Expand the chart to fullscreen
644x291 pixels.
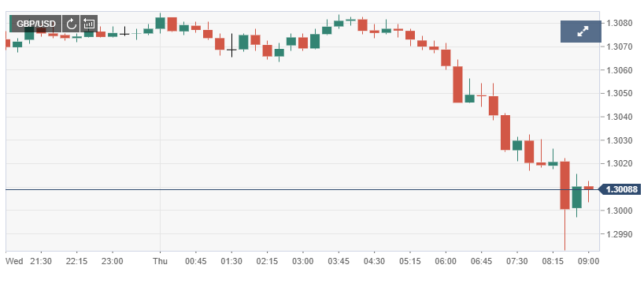581,32
